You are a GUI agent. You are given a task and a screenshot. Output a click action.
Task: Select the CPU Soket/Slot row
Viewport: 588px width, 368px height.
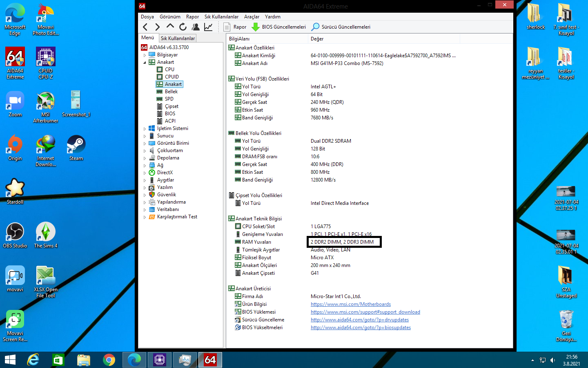(370, 227)
